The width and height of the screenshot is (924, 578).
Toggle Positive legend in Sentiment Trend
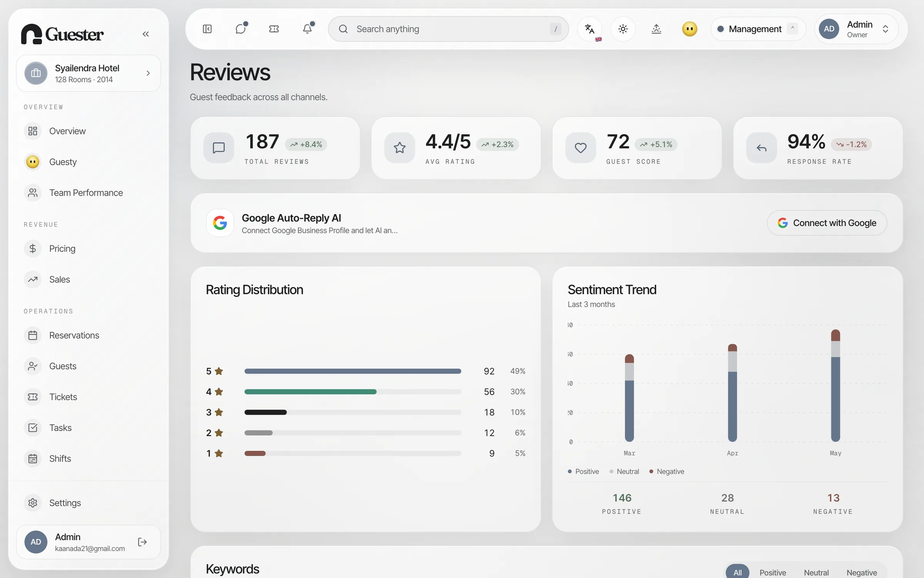click(x=583, y=471)
